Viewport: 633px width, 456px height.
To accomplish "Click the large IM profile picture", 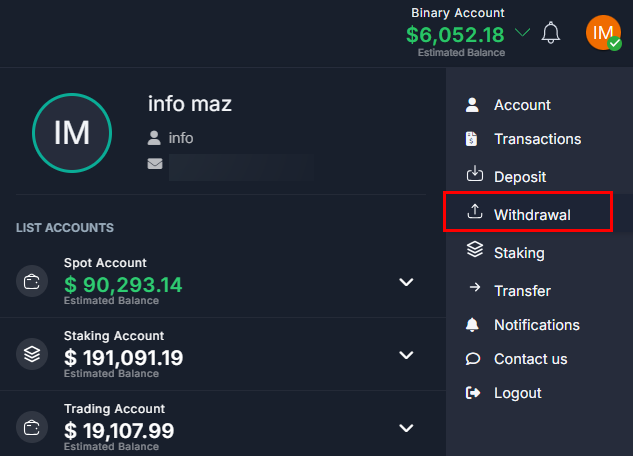I will [72, 134].
